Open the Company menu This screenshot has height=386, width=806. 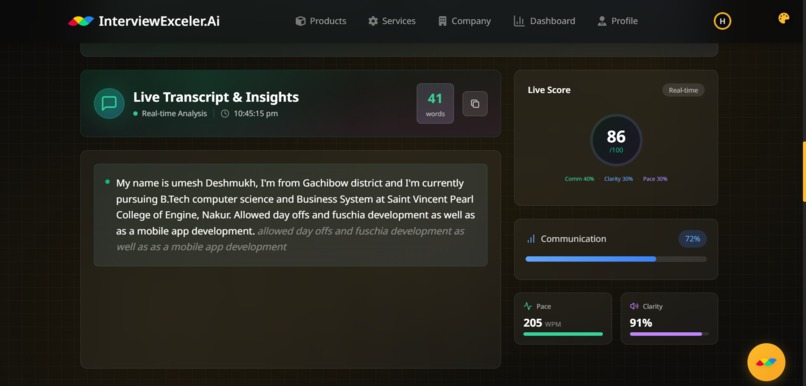(x=464, y=21)
